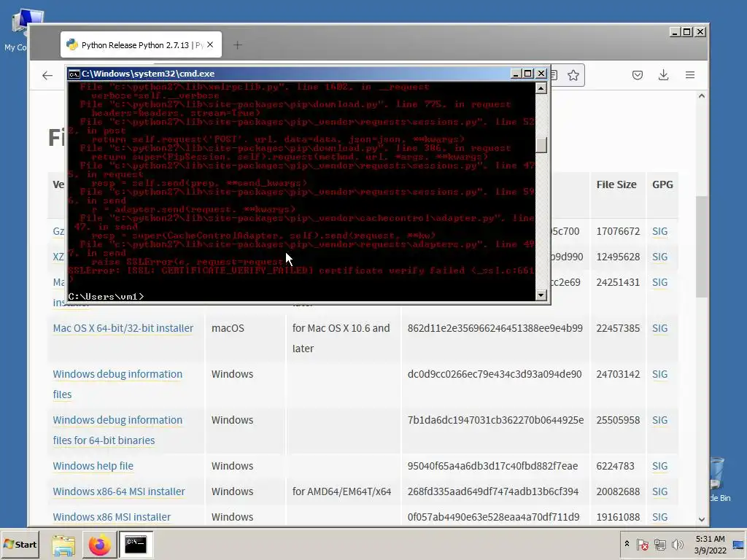The height and width of the screenshot is (560, 747).
Task: Click the Firefox page scroll-up arrow
Action: tap(701, 96)
